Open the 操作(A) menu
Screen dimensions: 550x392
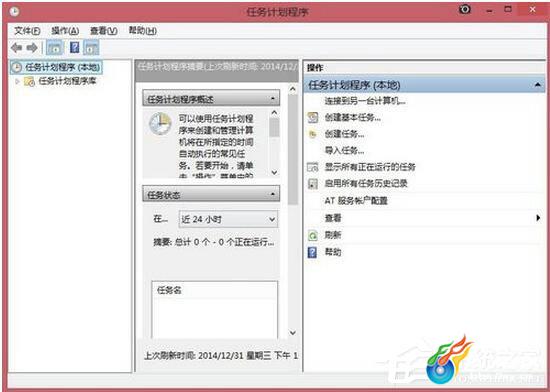click(x=65, y=31)
